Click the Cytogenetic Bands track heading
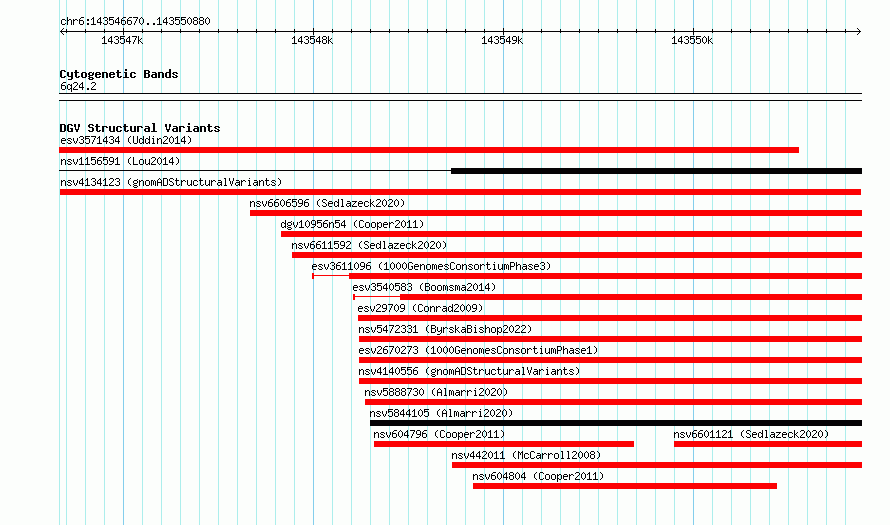The width and height of the screenshot is (890, 525). [119, 74]
